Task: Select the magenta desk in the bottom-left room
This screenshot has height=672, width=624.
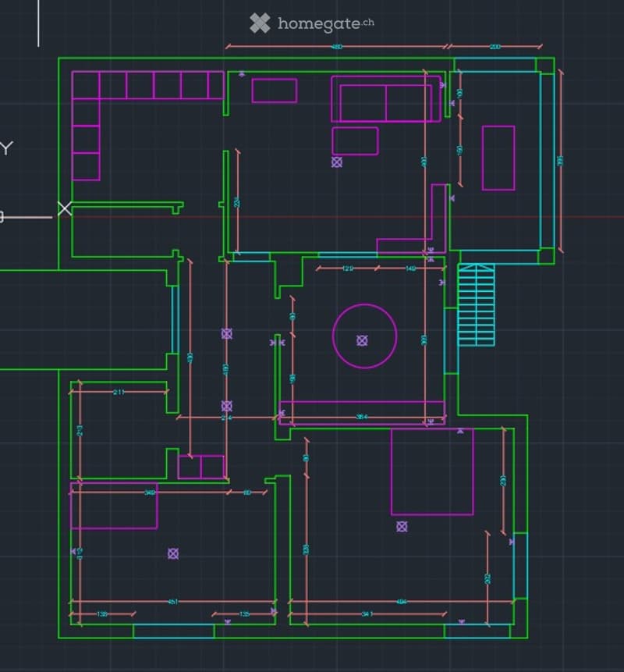Action: click(x=114, y=506)
